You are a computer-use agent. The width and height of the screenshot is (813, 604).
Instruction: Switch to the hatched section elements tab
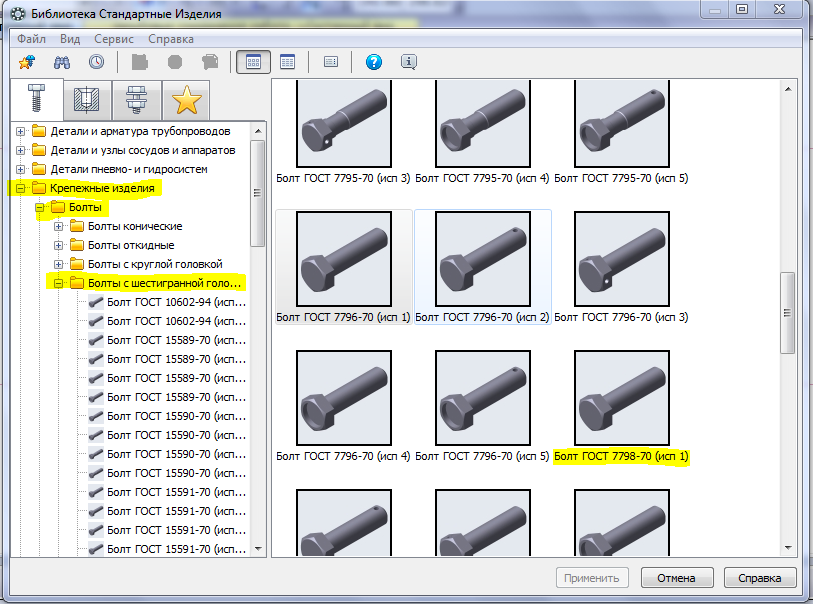coord(87,100)
